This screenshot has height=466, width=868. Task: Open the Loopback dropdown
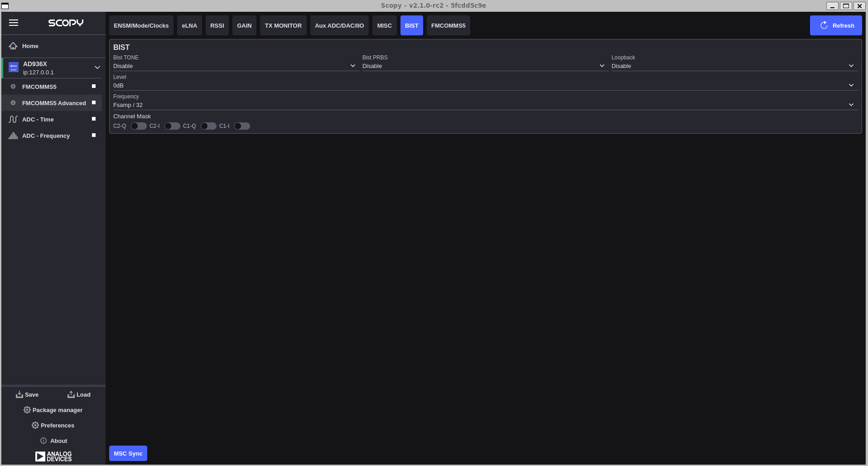pos(734,66)
